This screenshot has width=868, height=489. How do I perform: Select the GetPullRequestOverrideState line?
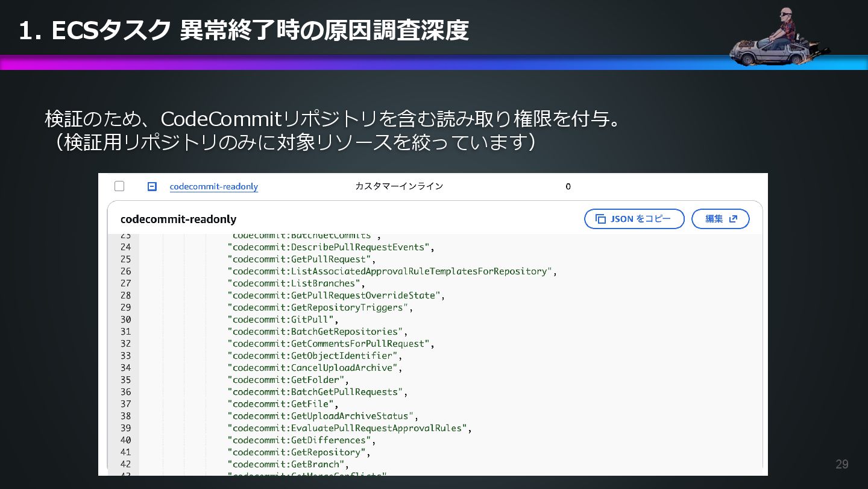(x=336, y=295)
